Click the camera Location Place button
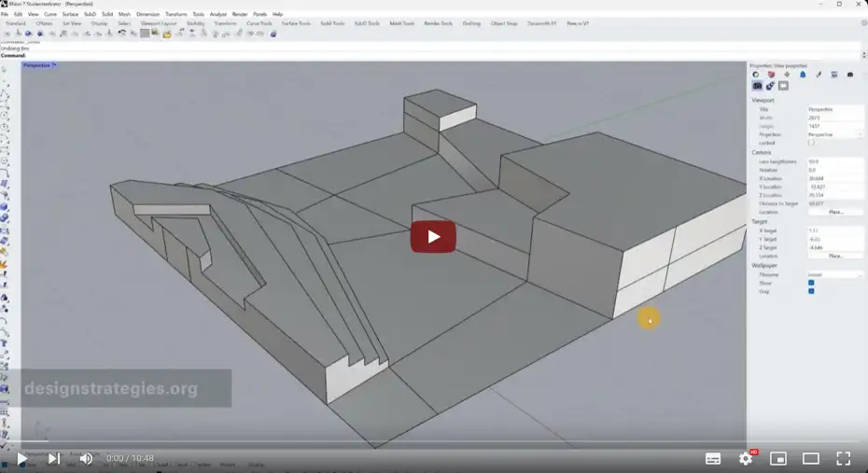Screen dimensions: 868x473 835,212
